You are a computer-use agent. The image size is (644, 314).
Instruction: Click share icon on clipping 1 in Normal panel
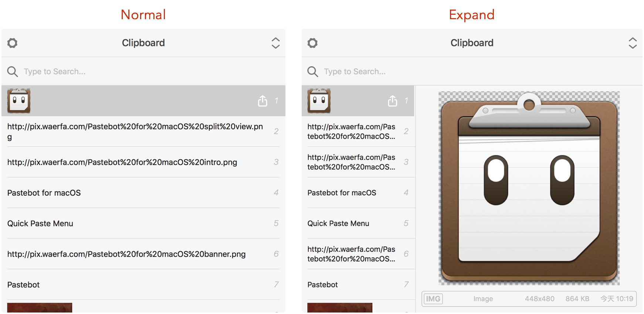pyautogui.click(x=262, y=100)
